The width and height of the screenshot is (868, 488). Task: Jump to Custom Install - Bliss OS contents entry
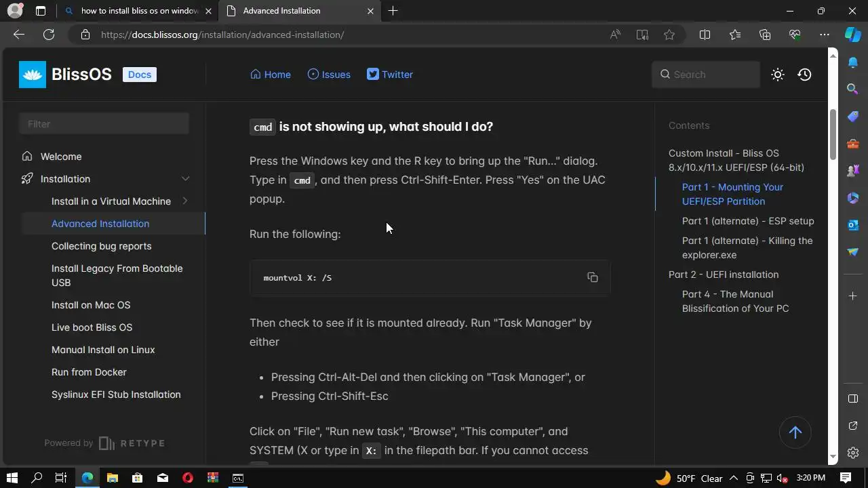click(x=736, y=160)
